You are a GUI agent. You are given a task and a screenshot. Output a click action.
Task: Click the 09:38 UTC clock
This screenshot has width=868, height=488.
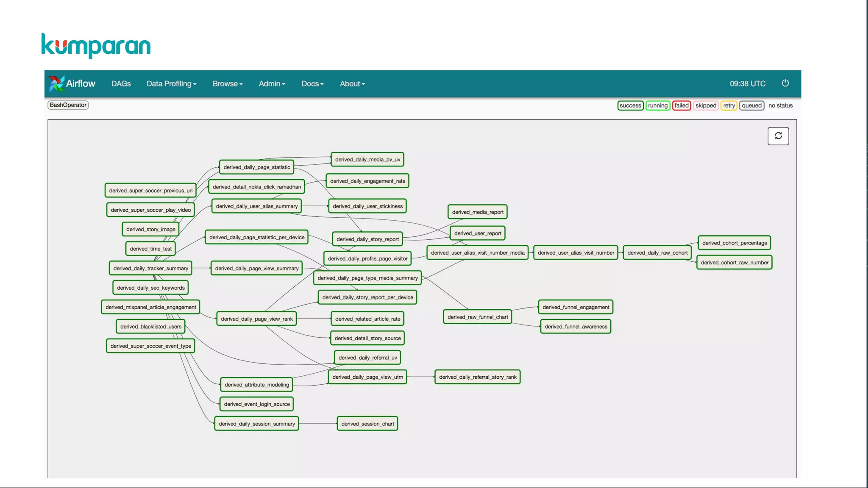coord(747,84)
